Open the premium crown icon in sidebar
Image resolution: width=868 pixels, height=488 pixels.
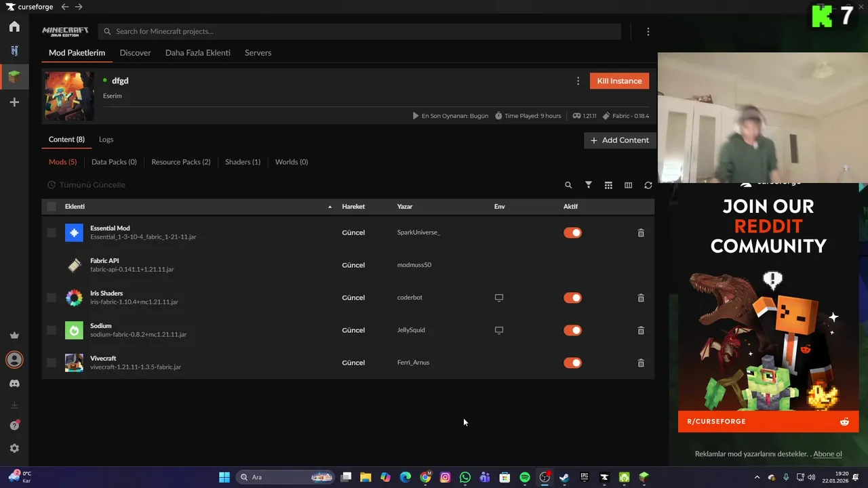(x=14, y=335)
